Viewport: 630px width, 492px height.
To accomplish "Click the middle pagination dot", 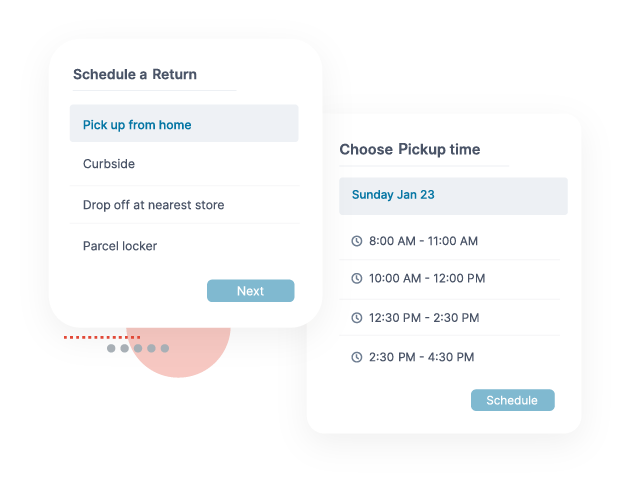I will pyautogui.click(x=138, y=348).
